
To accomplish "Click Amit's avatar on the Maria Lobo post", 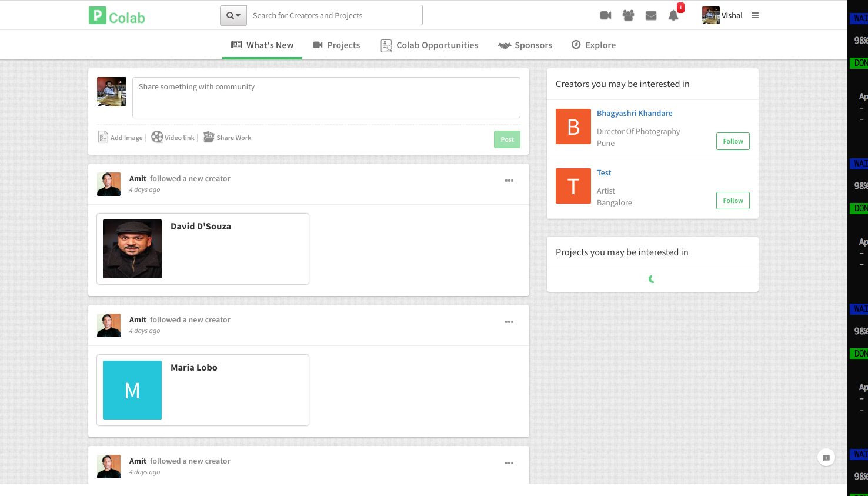I will [x=109, y=325].
